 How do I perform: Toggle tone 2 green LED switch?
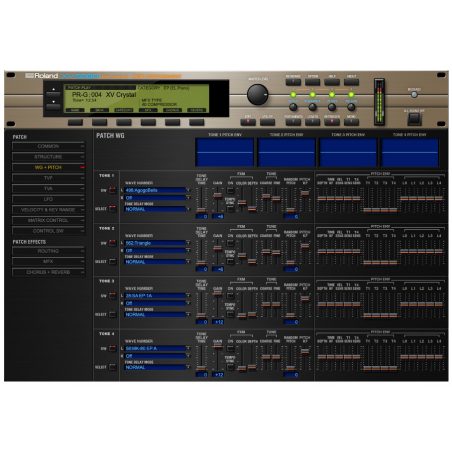tap(312, 95)
